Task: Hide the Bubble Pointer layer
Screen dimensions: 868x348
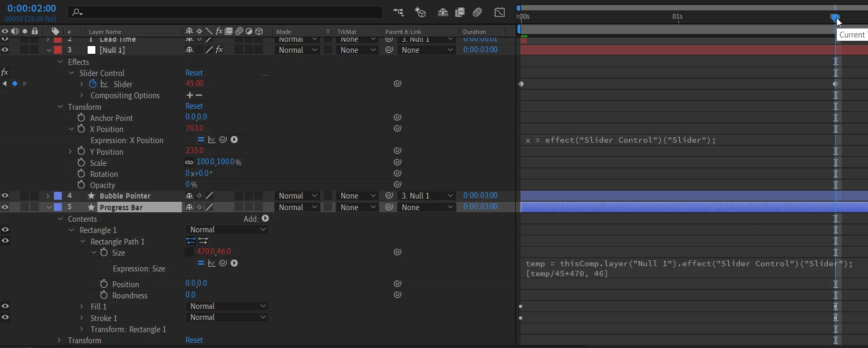Action: pyautogui.click(x=5, y=195)
